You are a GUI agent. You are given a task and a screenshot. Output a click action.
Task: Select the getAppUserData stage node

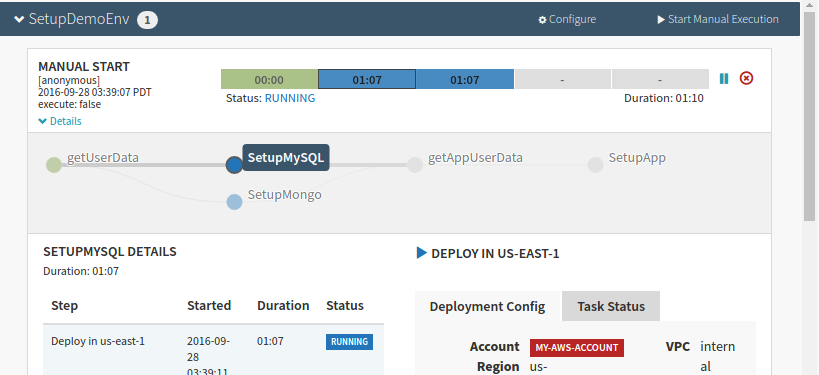tap(415, 165)
